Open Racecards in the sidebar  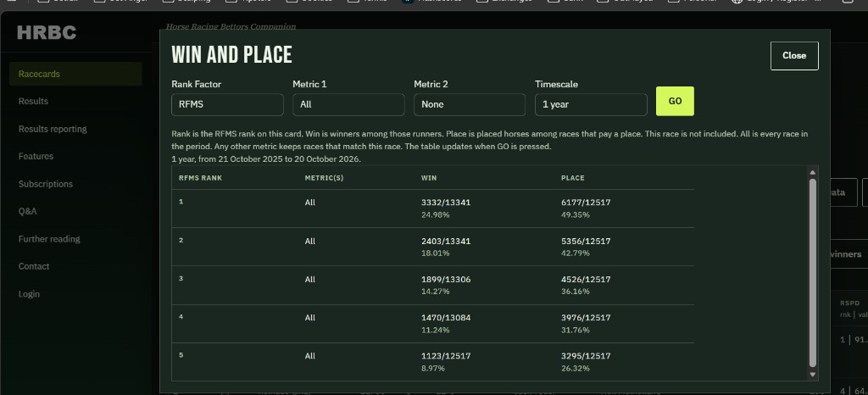click(75, 74)
